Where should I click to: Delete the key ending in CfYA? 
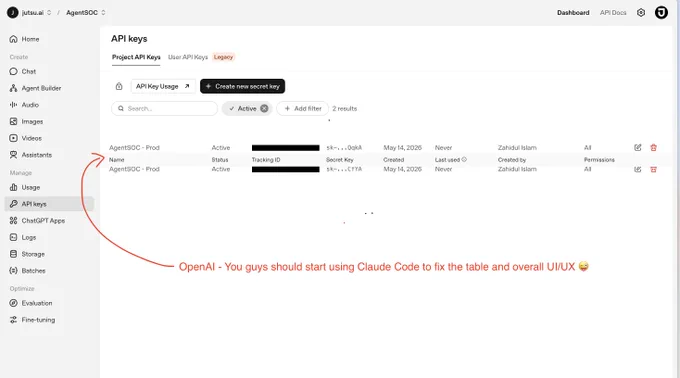654,169
